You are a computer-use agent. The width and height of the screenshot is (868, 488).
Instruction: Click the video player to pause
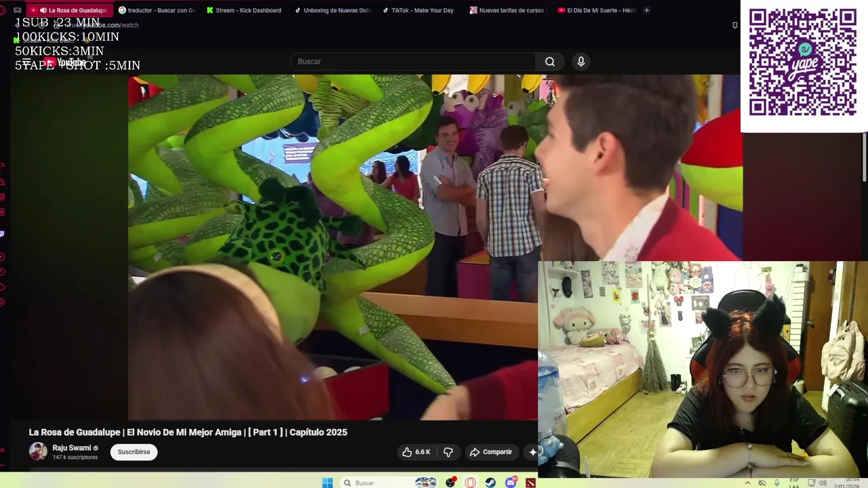[x=333, y=247]
